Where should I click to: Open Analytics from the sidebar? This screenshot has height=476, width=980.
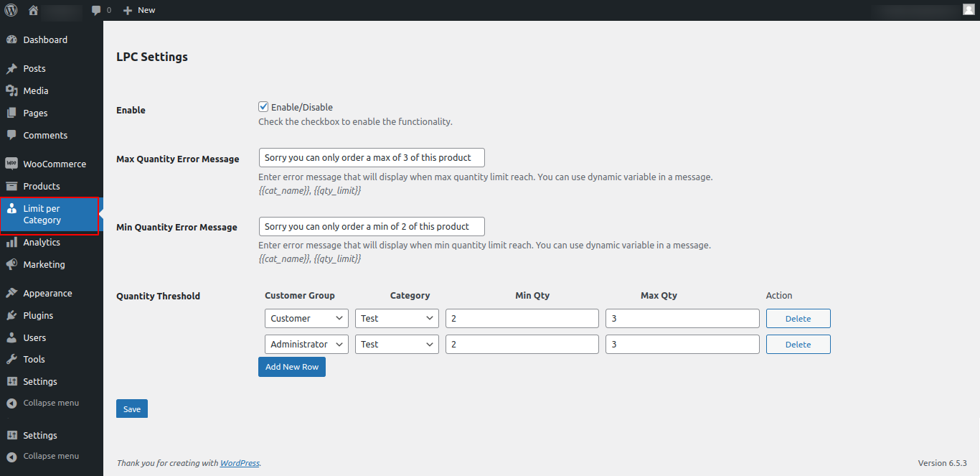click(41, 242)
